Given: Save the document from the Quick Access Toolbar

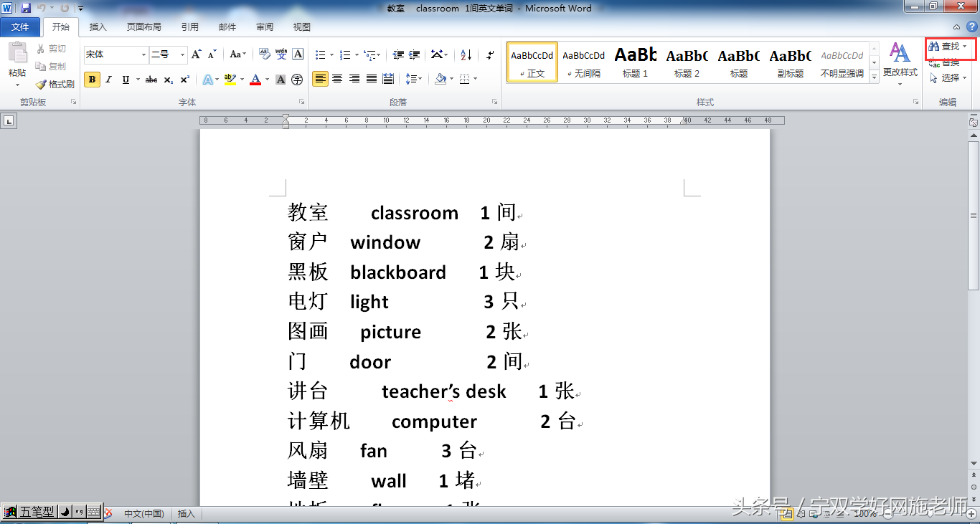Looking at the screenshot, I should pyautogui.click(x=26, y=8).
